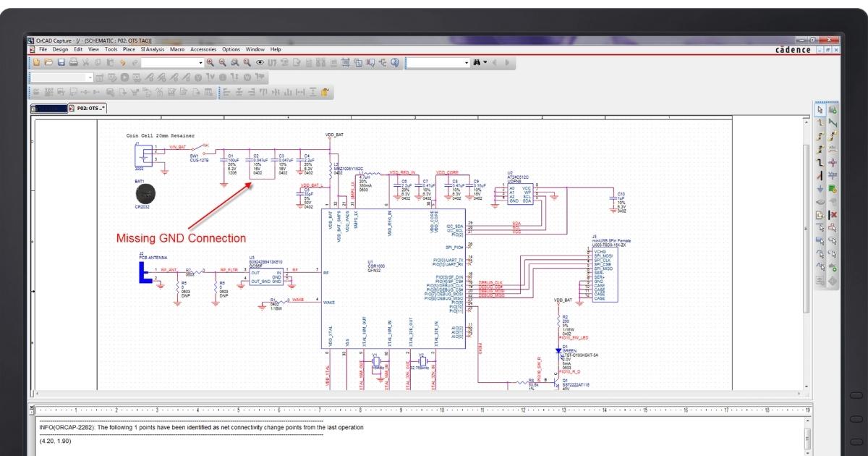Open the Place menu
The height and width of the screenshot is (456, 868).
coord(129,49)
